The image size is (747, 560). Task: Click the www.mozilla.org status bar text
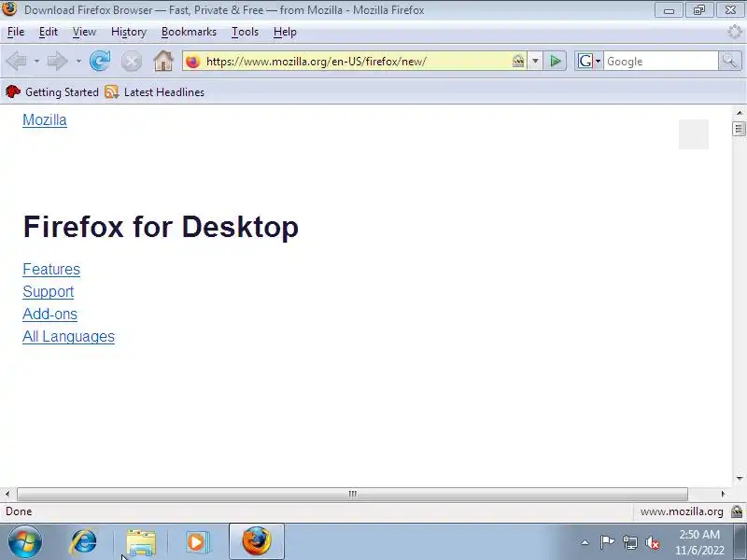pyautogui.click(x=682, y=511)
